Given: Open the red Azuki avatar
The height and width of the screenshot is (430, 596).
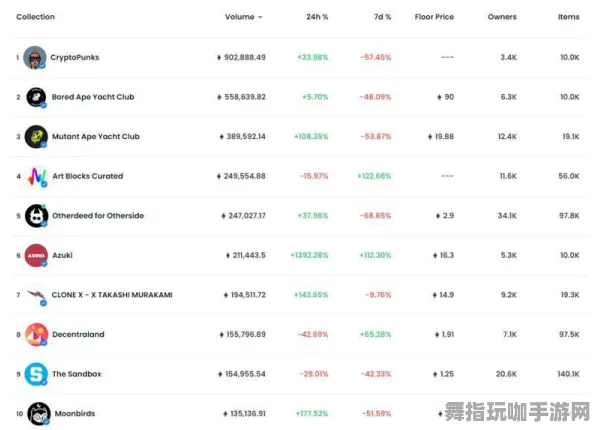Looking at the screenshot, I should point(36,255).
